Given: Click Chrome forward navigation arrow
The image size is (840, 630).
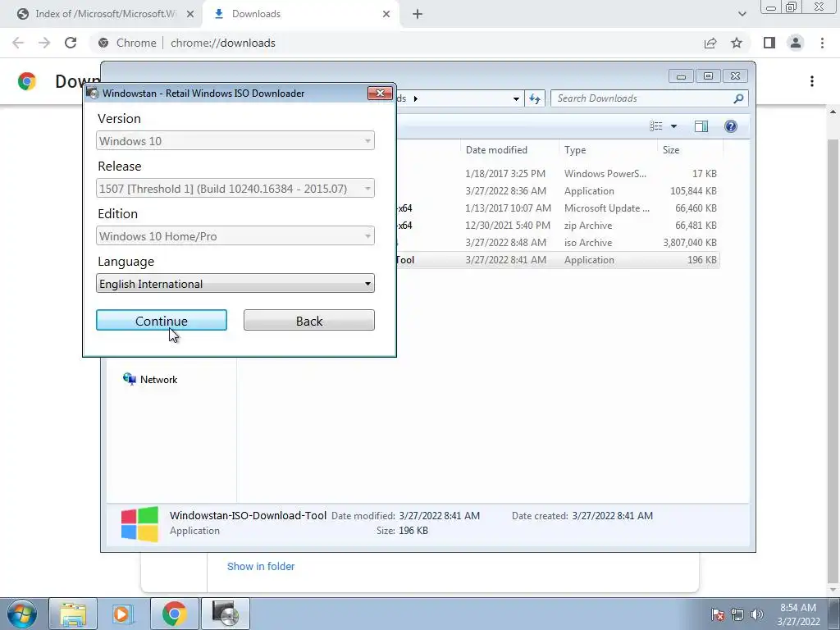Looking at the screenshot, I should (x=44, y=43).
